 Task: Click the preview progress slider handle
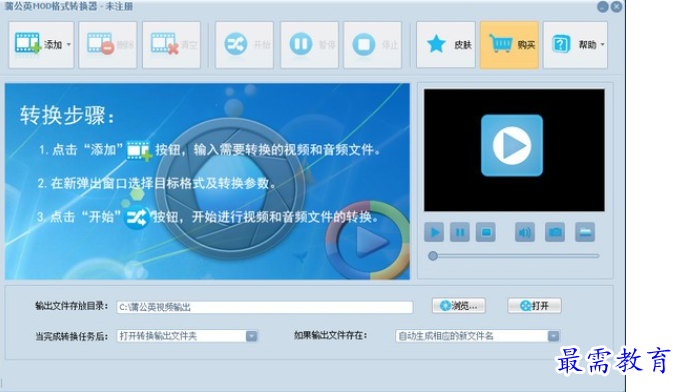433,256
